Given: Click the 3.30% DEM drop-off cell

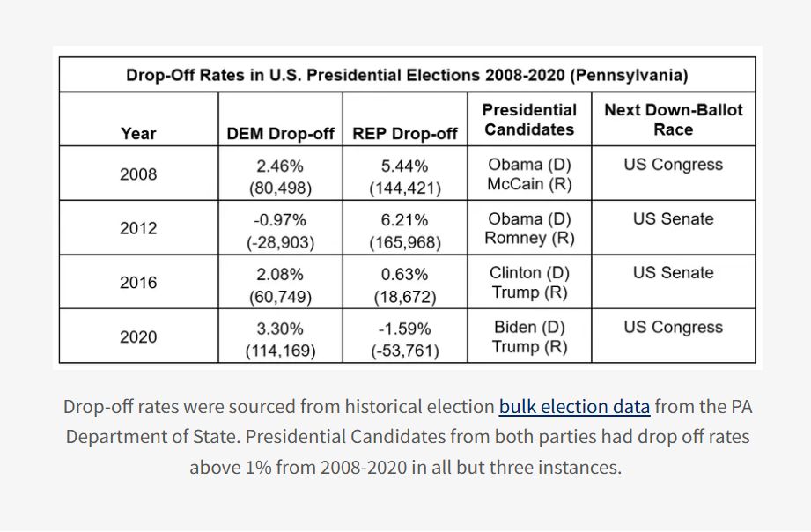Looking at the screenshot, I should click(280, 338).
